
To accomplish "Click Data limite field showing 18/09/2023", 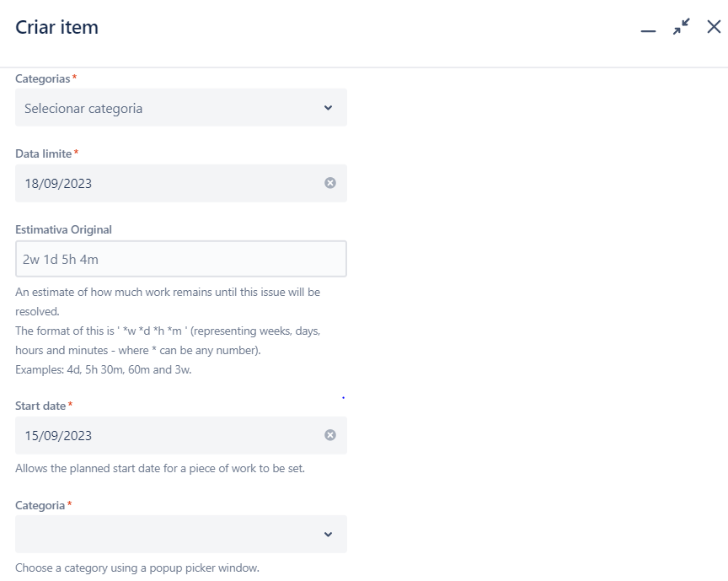I will [x=180, y=183].
